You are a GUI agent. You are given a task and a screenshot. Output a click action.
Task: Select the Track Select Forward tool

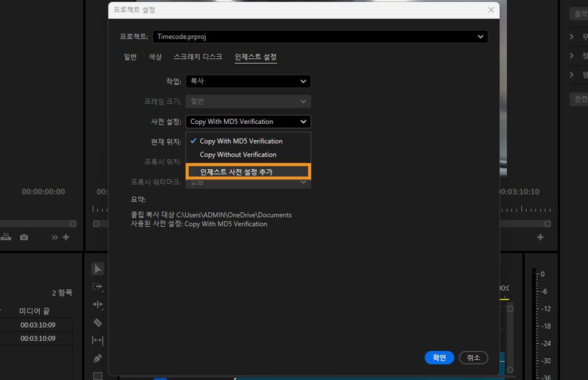click(x=97, y=286)
